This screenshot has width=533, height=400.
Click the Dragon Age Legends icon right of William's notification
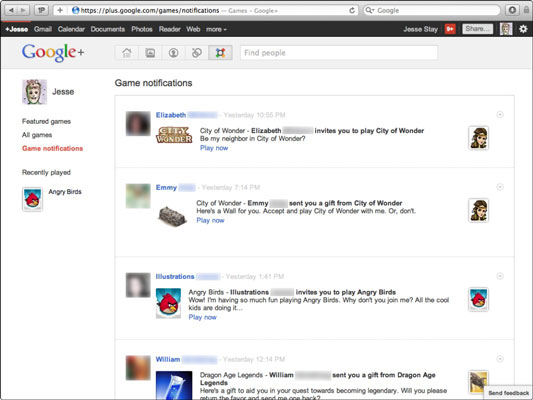(479, 382)
